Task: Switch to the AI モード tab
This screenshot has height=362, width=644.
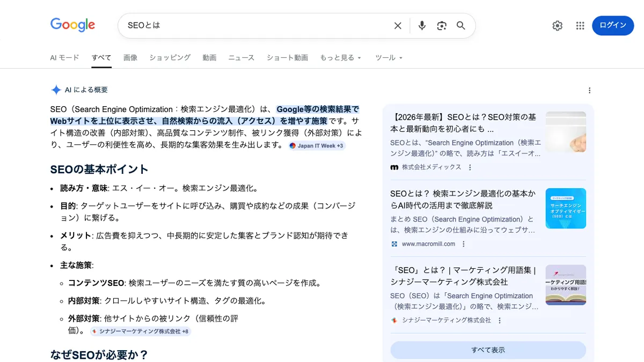Action: [64, 57]
